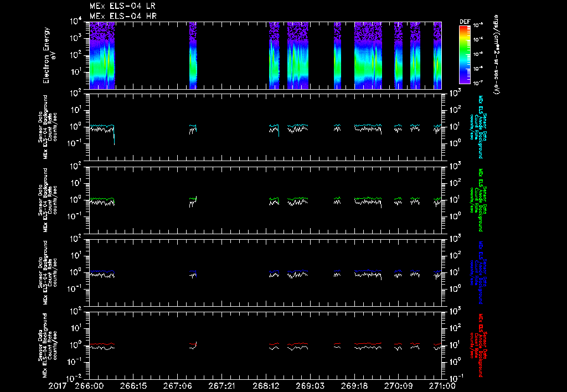Select the 267:21 time axis label
The width and height of the screenshot is (567, 392).
[221, 386]
